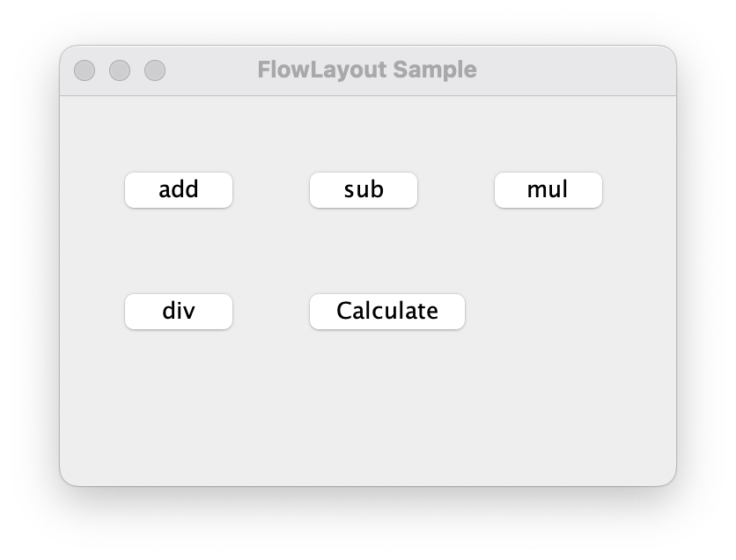The height and width of the screenshot is (560, 736).
Task: Select the mul button
Action: pos(548,190)
